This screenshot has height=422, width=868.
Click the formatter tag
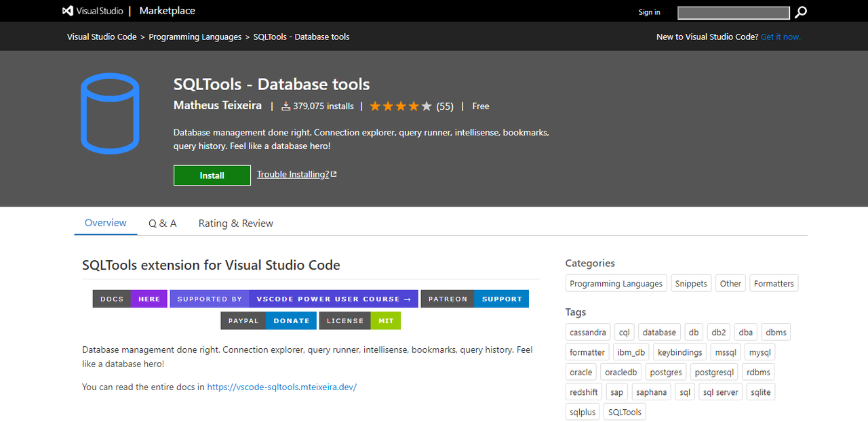pyautogui.click(x=587, y=352)
